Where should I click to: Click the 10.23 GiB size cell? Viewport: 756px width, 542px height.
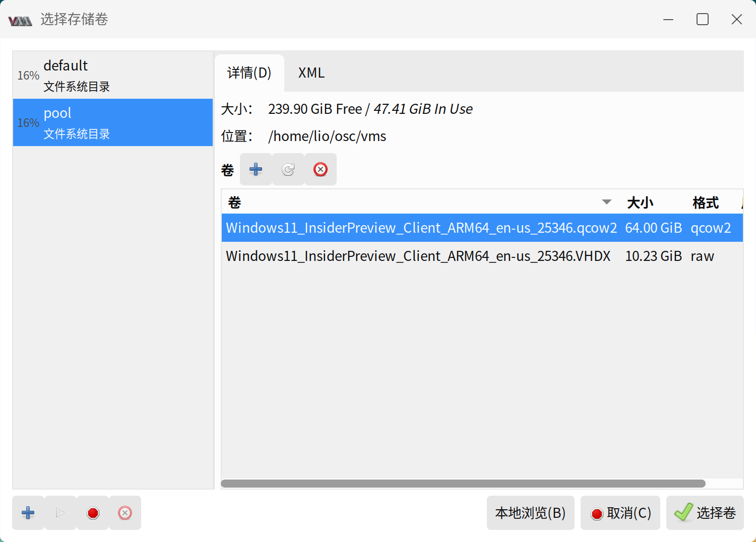point(654,256)
